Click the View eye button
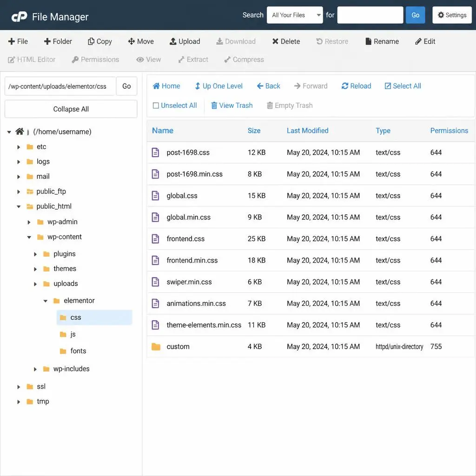 148,59
